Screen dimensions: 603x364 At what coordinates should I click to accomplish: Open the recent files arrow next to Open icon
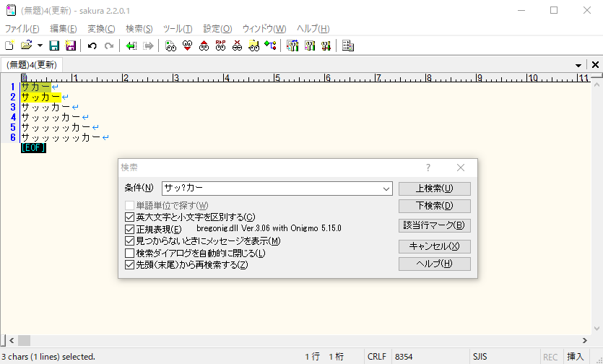[x=39, y=45]
